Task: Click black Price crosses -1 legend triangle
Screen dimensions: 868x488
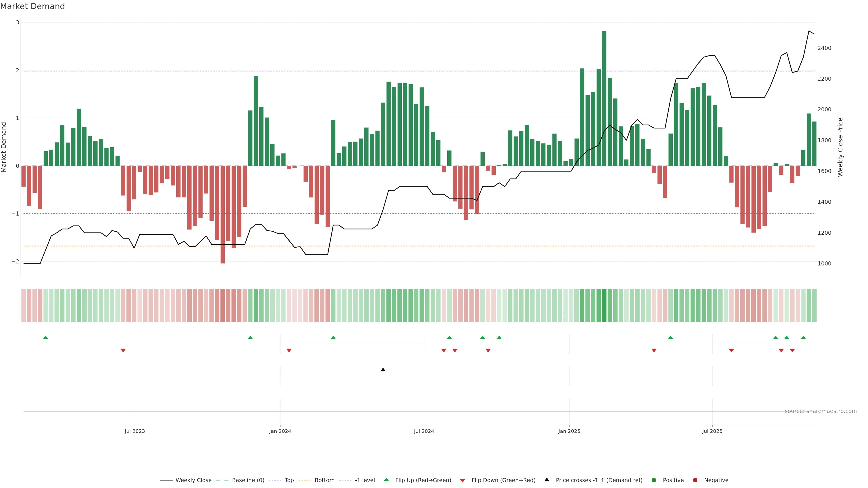Action: (547, 480)
